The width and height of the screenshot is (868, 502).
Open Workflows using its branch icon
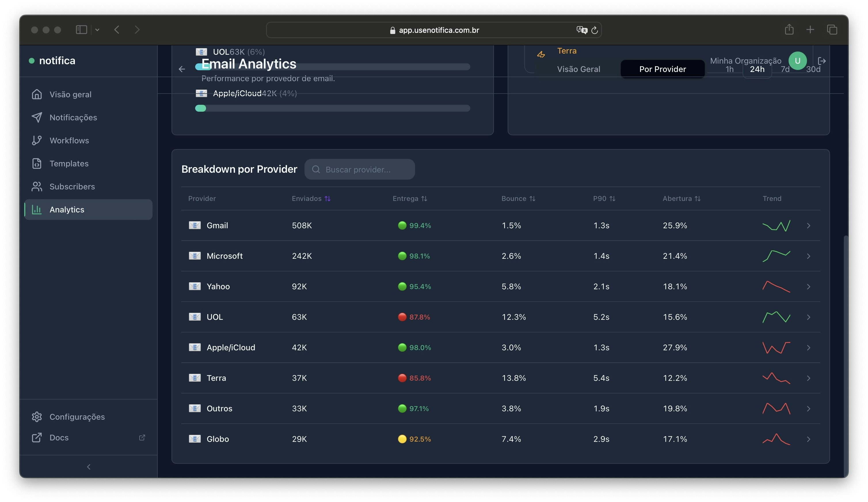37,140
